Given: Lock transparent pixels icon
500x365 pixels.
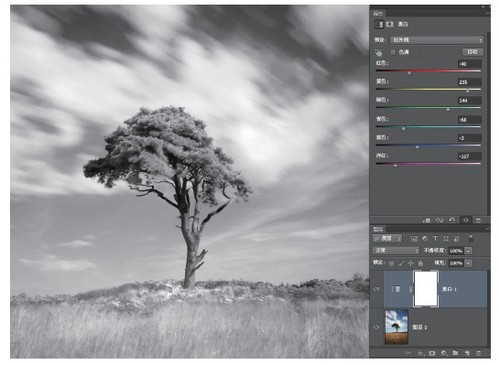Looking at the screenshot, I should coord(392,263).
